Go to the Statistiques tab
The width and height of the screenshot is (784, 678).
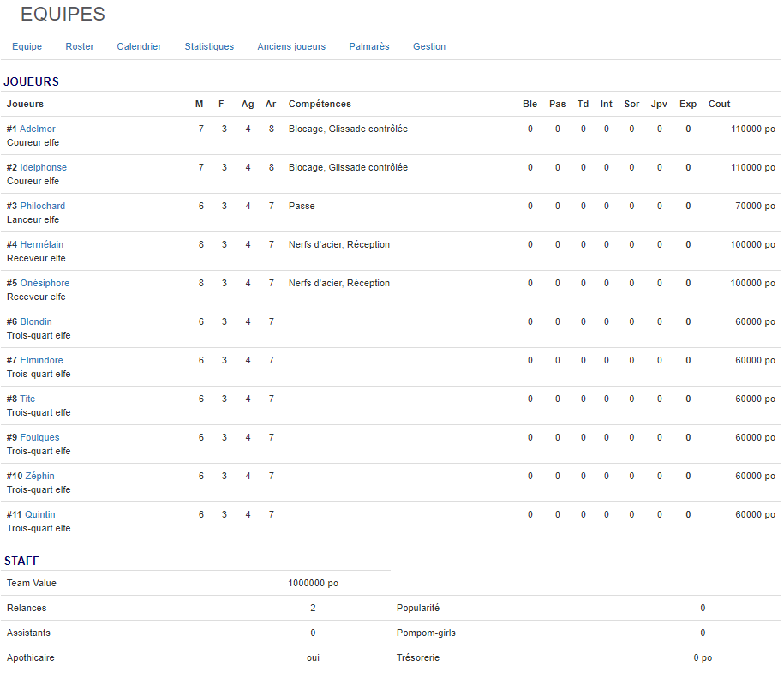209,46
